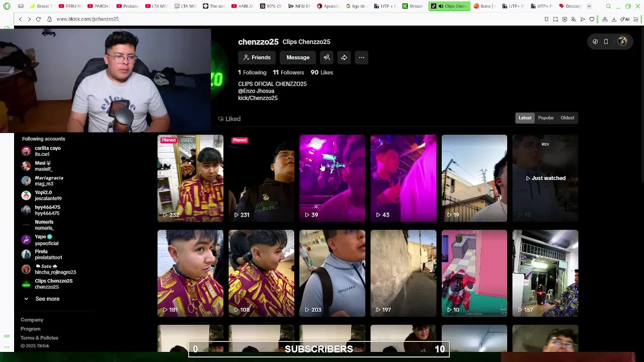Click the site security lock icon

pos(49,19)
